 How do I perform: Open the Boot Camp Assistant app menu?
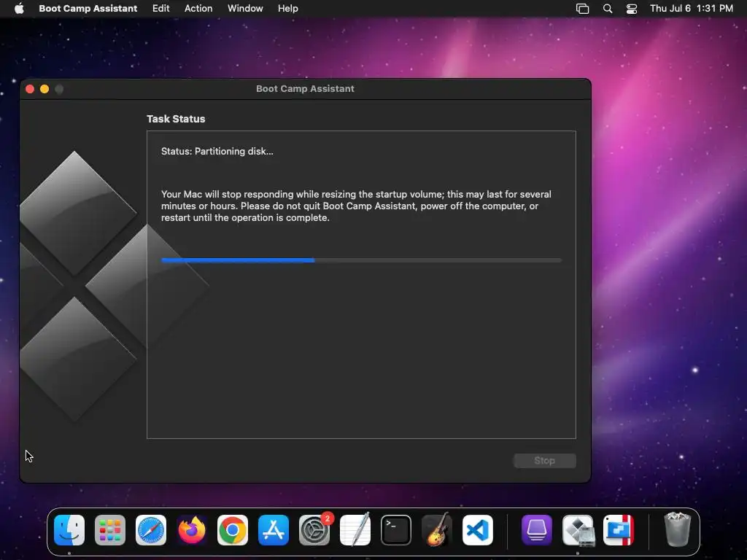click(88, 8)
